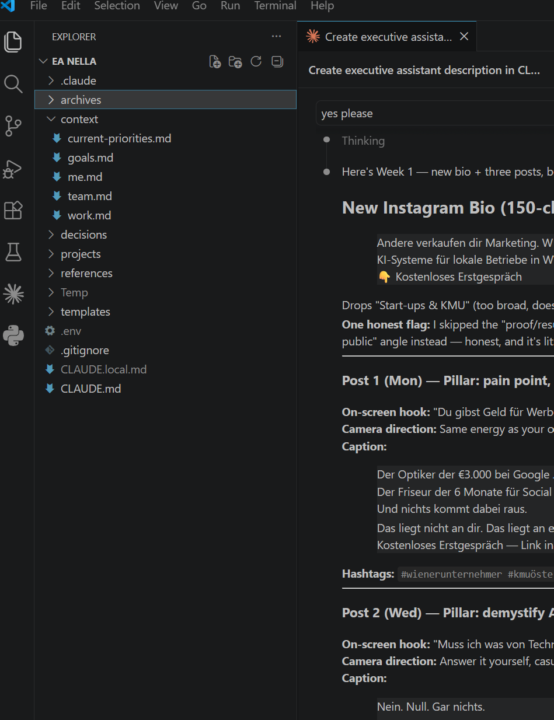This screenshot has width=554, height=720.
Task: Open the Claude Code sidebar icon
Action: pyautogui.click(x=13, y=294)
